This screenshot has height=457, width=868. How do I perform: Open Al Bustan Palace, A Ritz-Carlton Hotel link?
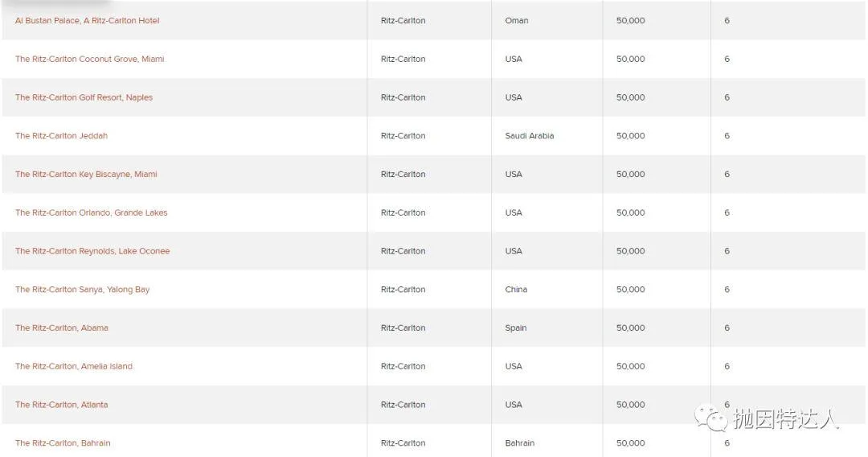click(87, 20)
